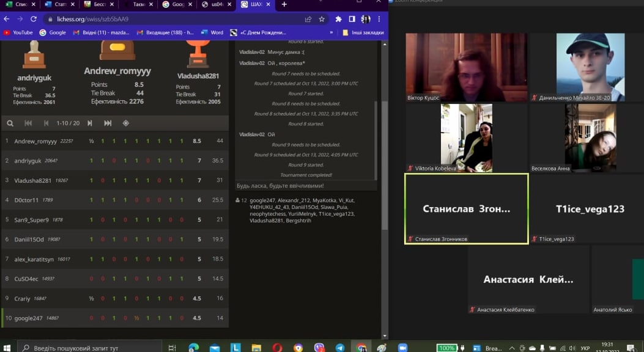Click the chat input 'Будь ласка, будьте ввічливими!'
The image size is (644, 352).
306,186
